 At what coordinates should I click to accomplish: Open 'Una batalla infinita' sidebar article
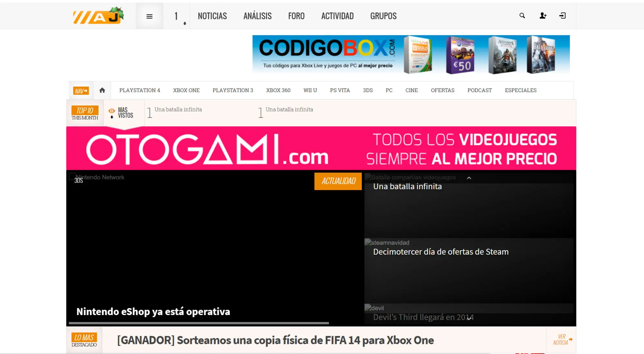407,187
